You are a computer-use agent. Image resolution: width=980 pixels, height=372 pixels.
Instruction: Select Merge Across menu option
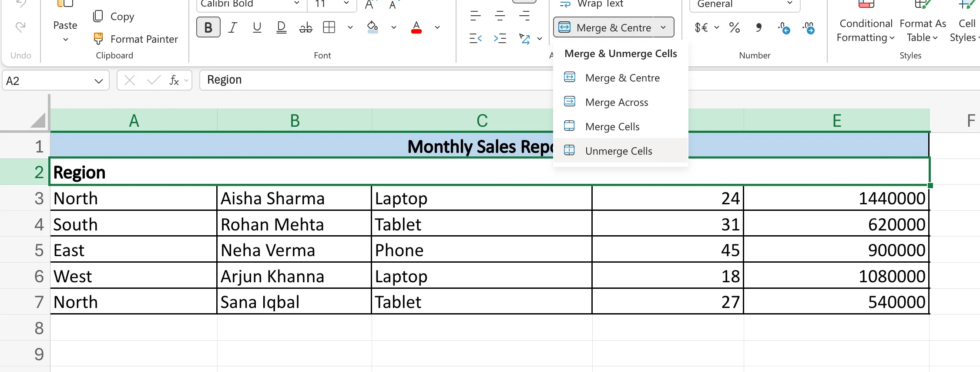[x=616, y=102]
